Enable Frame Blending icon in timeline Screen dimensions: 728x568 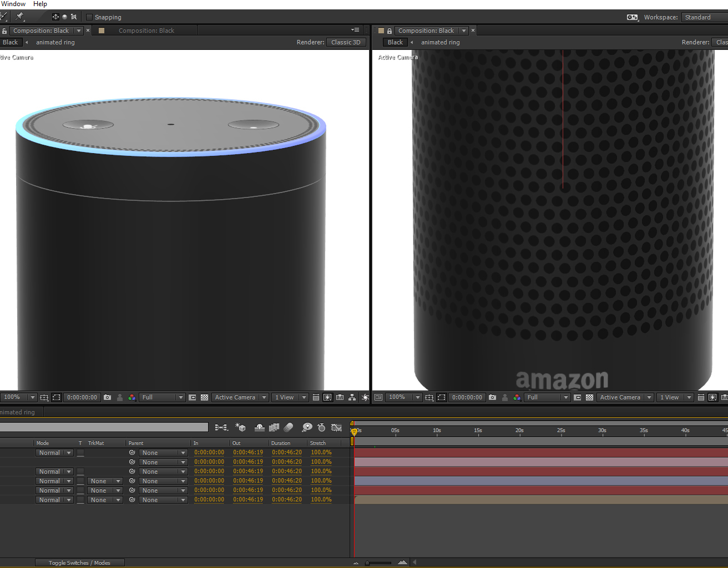pos(274,427)
